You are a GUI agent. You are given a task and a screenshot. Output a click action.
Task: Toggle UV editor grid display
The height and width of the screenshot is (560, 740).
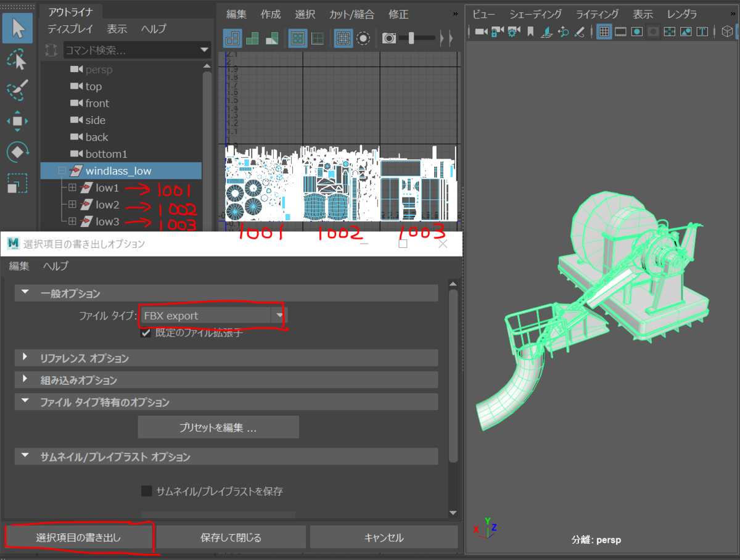(343, 38)
